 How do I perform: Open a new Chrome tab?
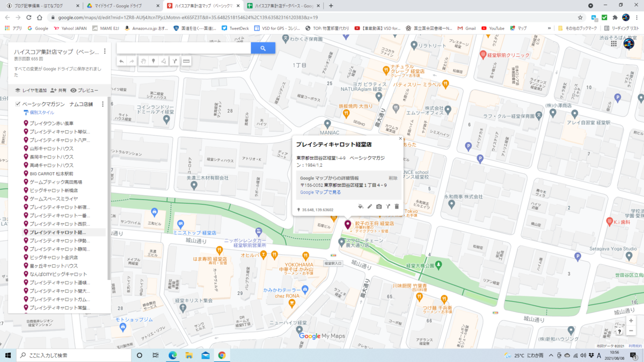[331, 5]
